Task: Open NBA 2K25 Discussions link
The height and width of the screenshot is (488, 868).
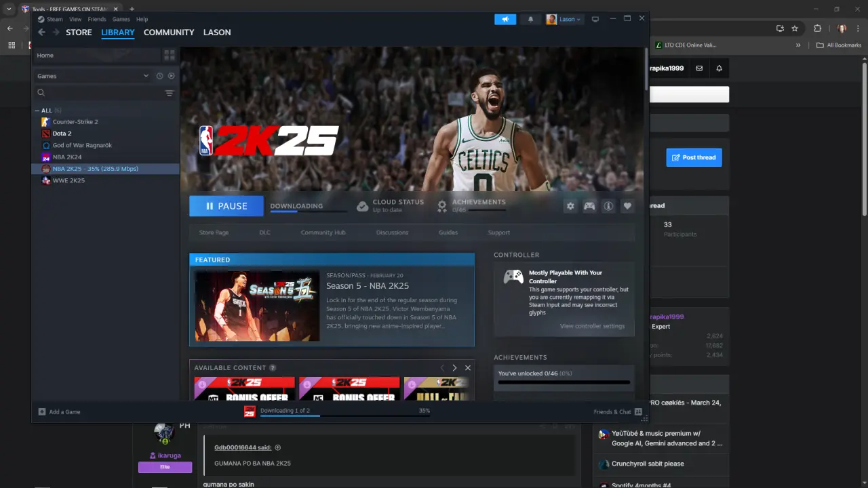Action: 392,232
